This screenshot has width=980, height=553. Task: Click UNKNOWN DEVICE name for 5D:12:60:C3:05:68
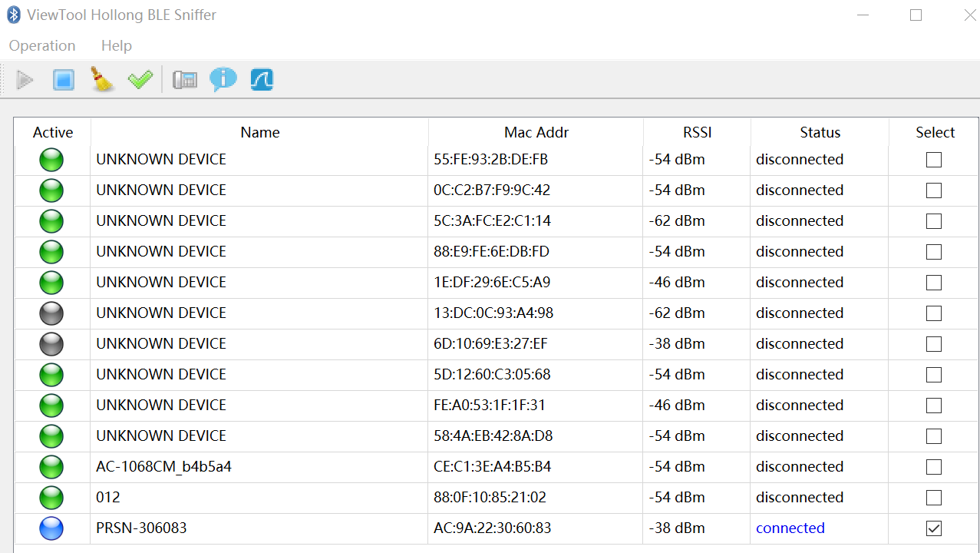(x=161, y=375)
